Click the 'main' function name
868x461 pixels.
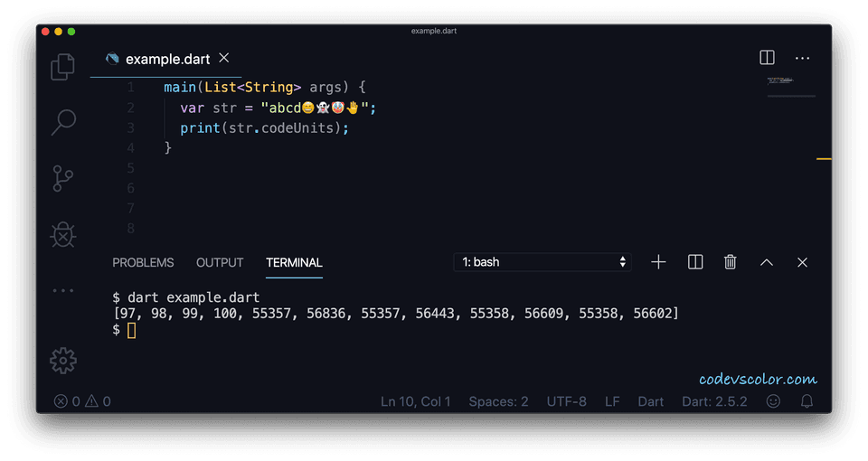pyautogui.click(x=180, y=88)
